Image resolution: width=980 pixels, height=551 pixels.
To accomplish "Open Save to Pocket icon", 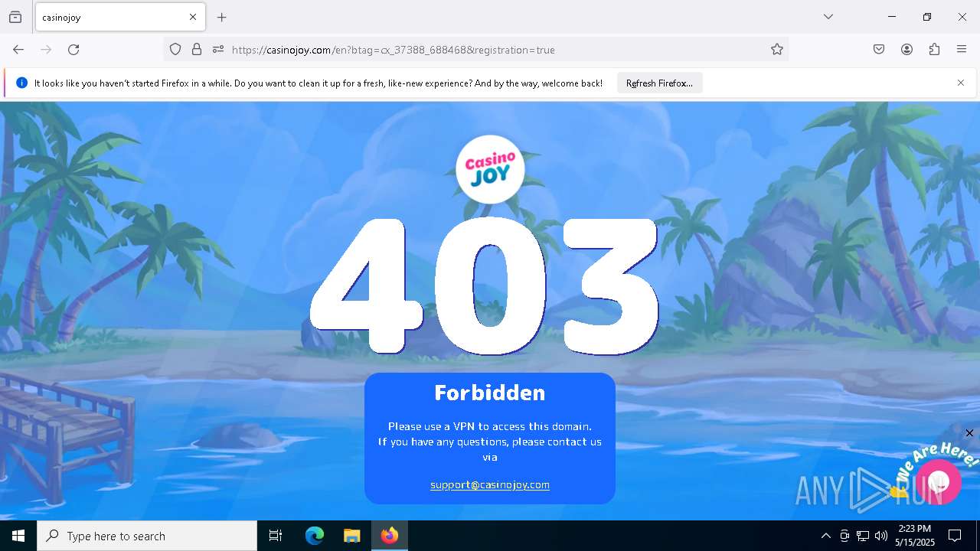I will [x=879, y=50].
